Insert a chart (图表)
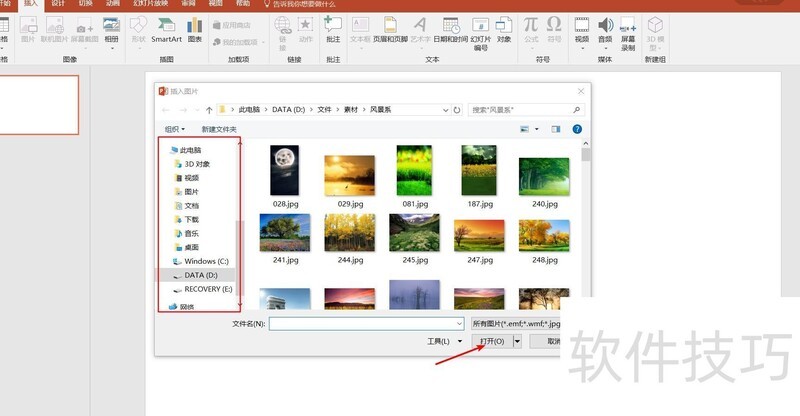 194,30
